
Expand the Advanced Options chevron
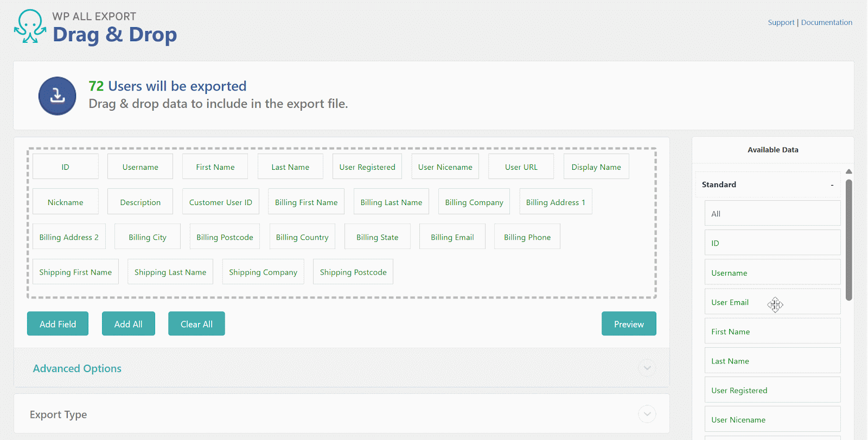pos(647,368)
